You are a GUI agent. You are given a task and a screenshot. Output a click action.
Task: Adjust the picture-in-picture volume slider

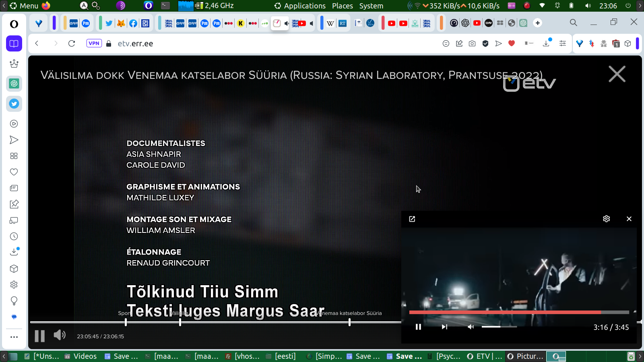[x=499, y=327]
